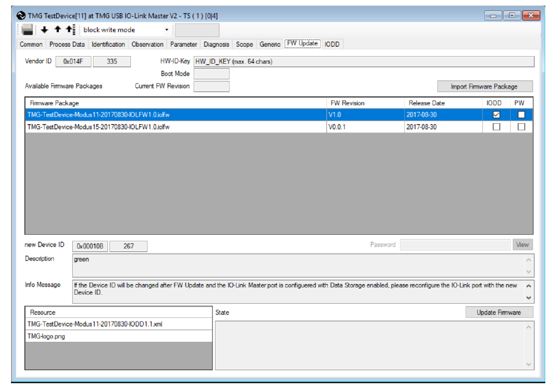
Task: Check IODD checkbox for Modus15 package
Action: tap(496, 127)
